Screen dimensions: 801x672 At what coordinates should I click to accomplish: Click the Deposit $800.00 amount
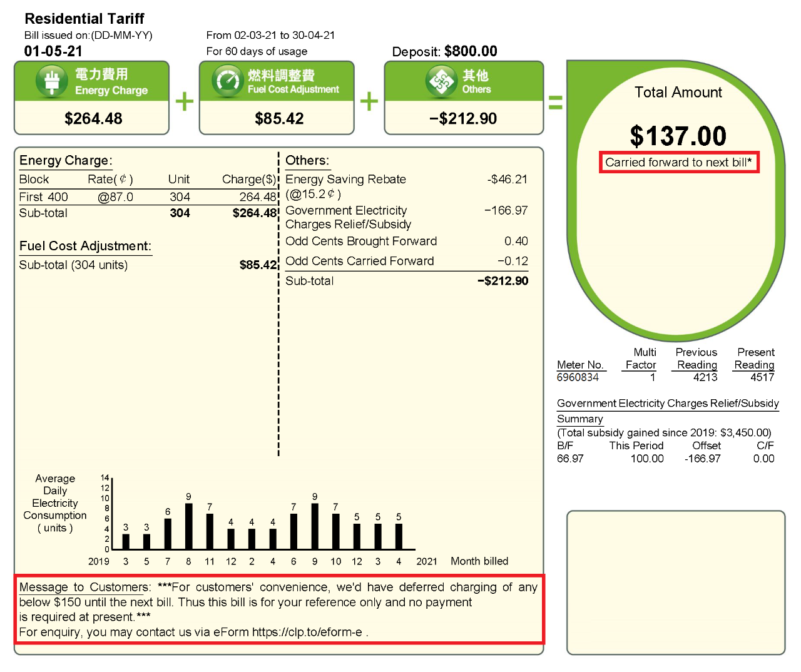click(471, 51)
